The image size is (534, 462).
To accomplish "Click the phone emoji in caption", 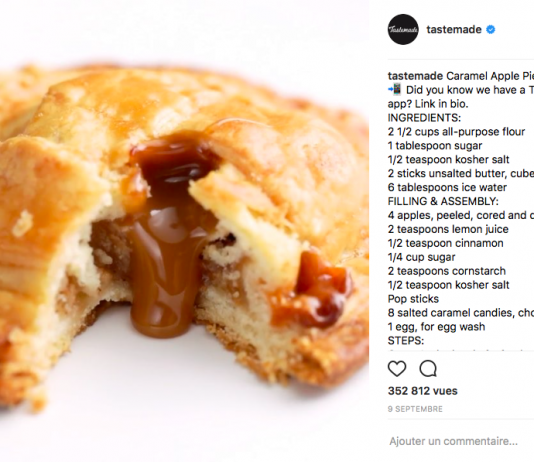I will (x=395, y=90).
